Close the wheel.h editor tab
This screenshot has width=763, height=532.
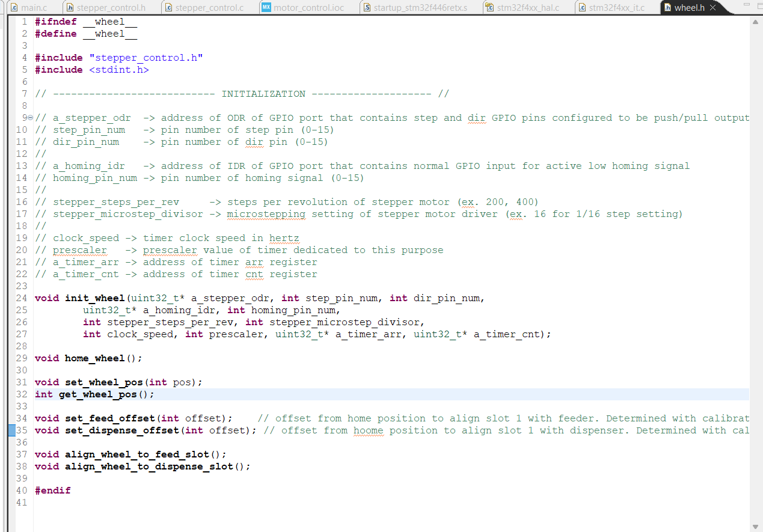tap(713, 8)
